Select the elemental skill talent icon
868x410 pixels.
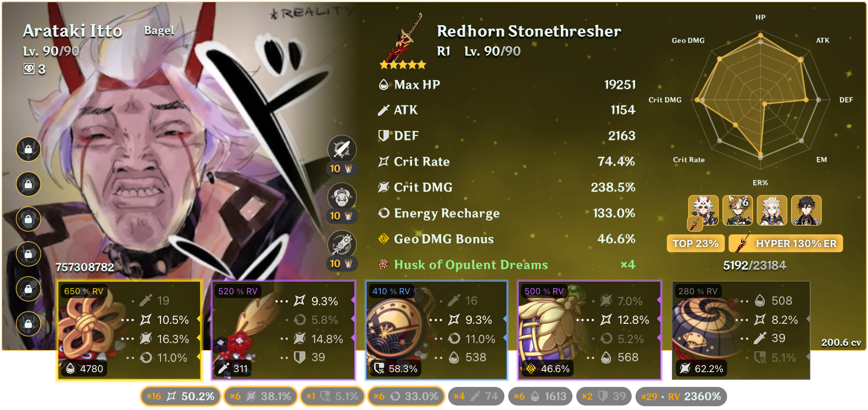[x=342, y=196]
